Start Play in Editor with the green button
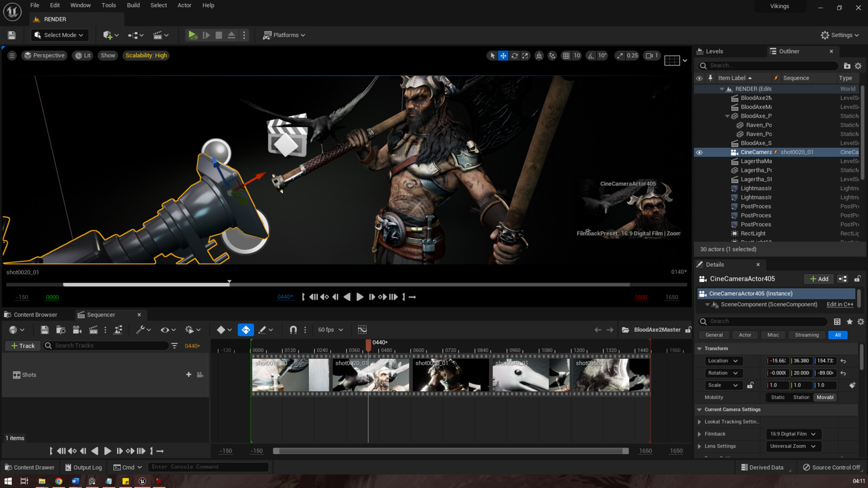 click(193, 35)
